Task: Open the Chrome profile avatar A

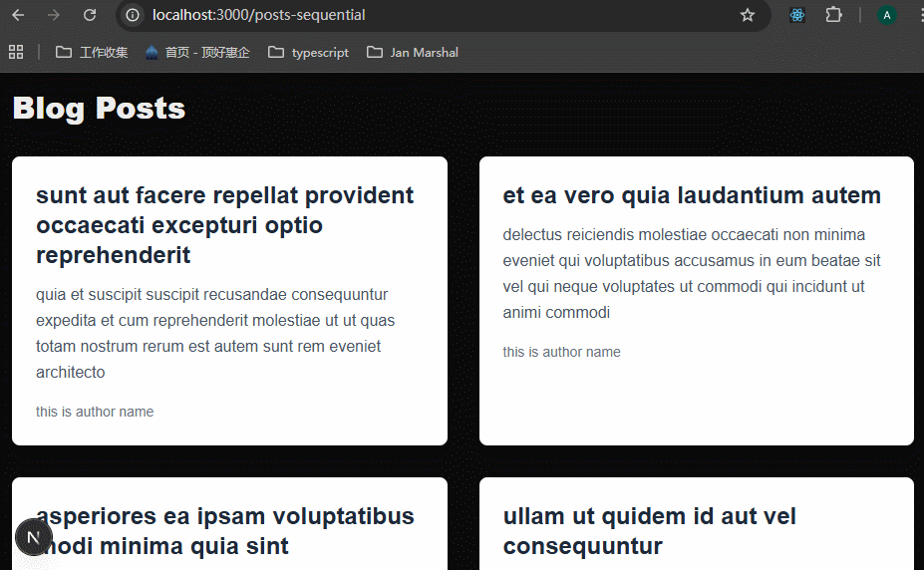Action: pyautogui.click(x=887, y=15)
